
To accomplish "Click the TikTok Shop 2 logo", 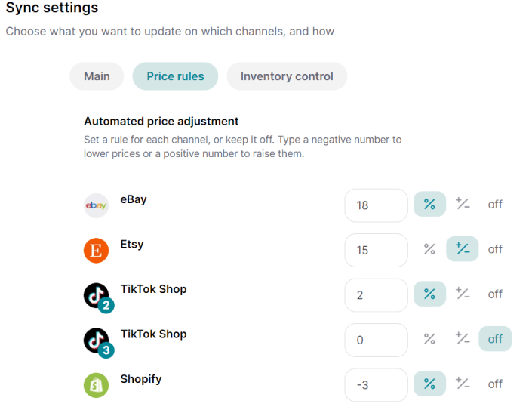I will [97, 295].
